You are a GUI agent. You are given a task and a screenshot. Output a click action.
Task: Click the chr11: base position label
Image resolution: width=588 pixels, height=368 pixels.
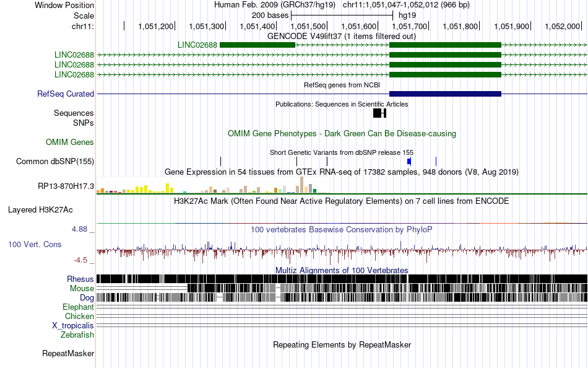click(82, 26)
